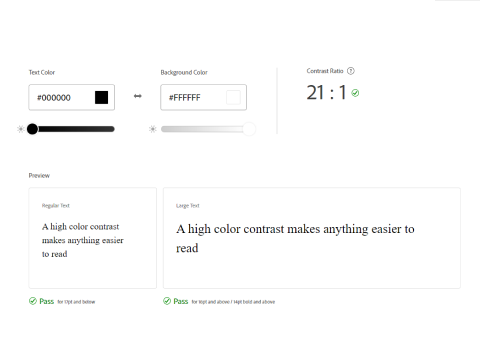Click the #000000 text color field
Image resolution: width=480 pixels, height=364 pixels.
pyautogui.click(x=72, y=97)
